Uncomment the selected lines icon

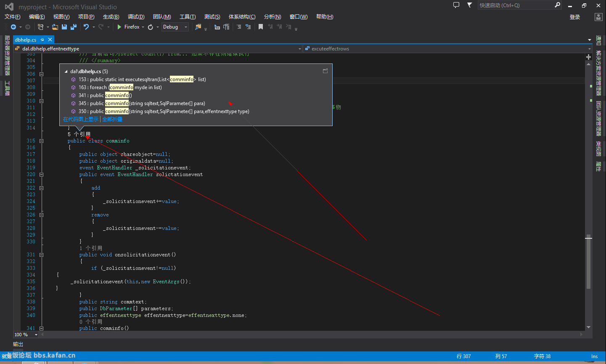248,27
